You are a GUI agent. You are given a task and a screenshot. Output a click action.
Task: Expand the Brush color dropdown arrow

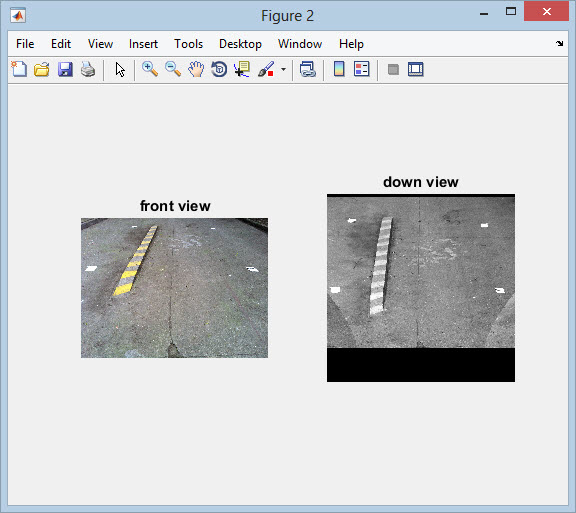tap(283, 69)
